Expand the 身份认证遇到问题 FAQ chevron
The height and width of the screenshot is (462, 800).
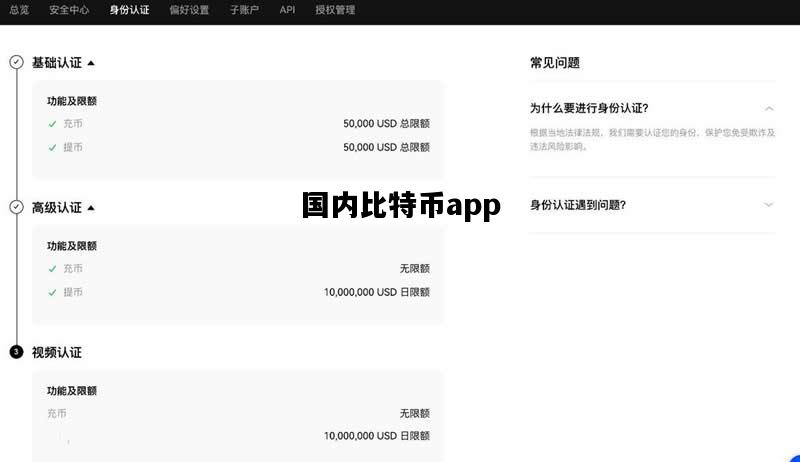pyautogui.click(x=769, y=205)
